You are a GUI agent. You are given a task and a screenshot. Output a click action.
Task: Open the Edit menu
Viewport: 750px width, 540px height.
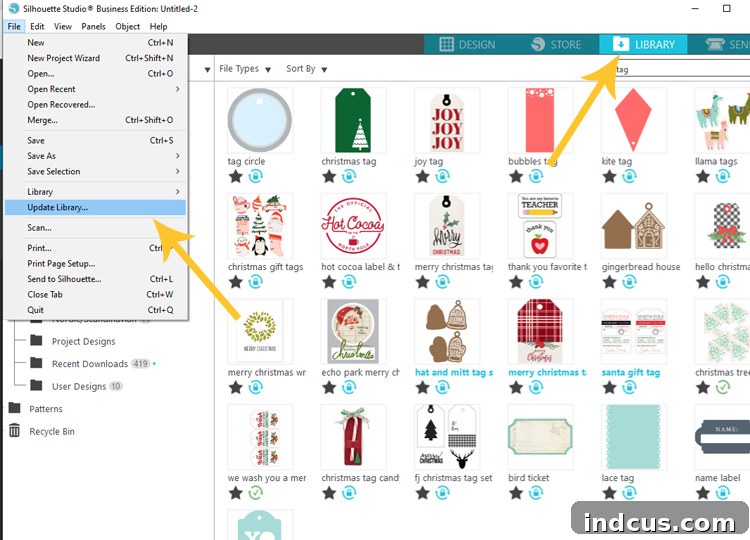coord(37,26)
